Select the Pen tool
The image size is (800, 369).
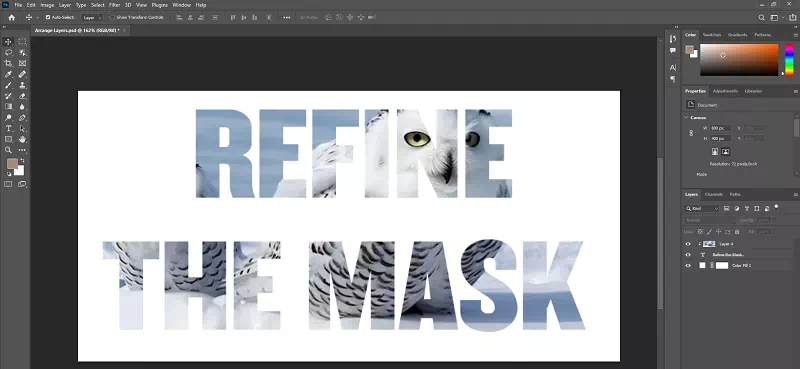pyautogui.click(x=22, y=118)
